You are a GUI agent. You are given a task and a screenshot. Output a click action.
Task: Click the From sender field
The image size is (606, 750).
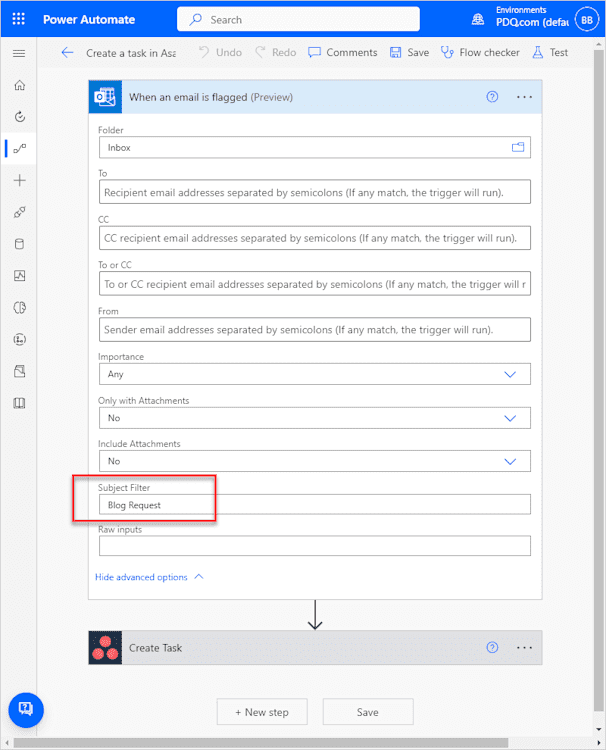click(315, 330)
